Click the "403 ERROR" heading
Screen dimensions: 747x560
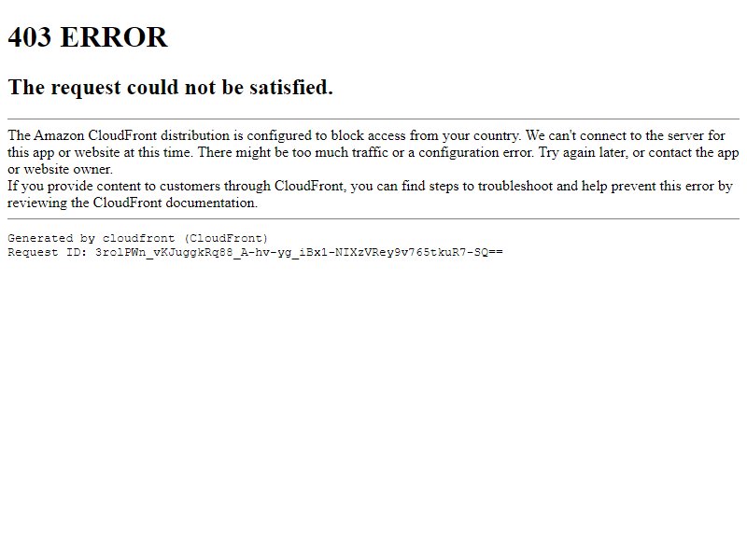tap(88, 37)
